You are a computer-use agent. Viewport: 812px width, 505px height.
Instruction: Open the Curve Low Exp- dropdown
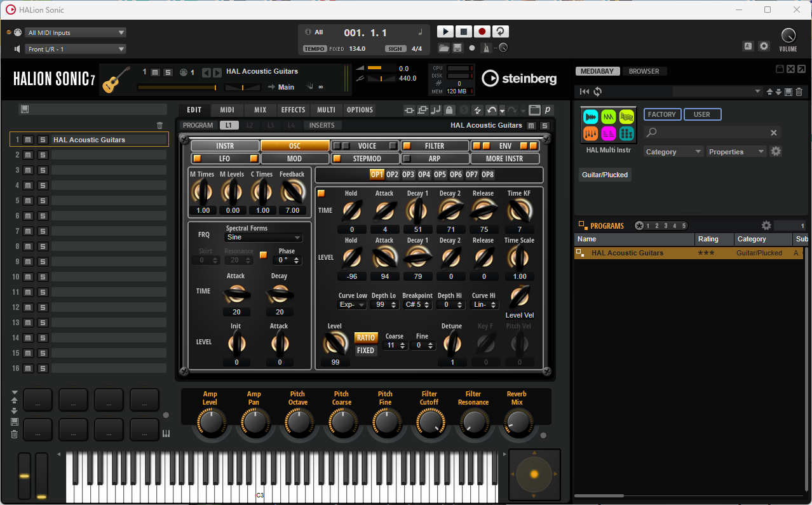352,305
